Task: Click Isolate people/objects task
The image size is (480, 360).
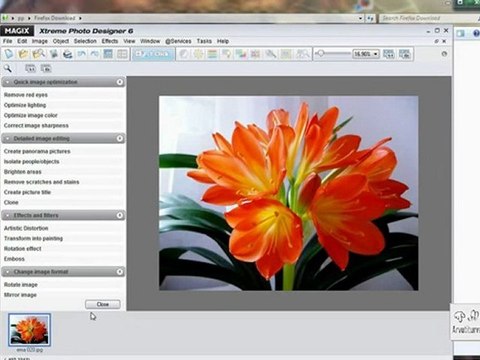Action: [31, 162]
